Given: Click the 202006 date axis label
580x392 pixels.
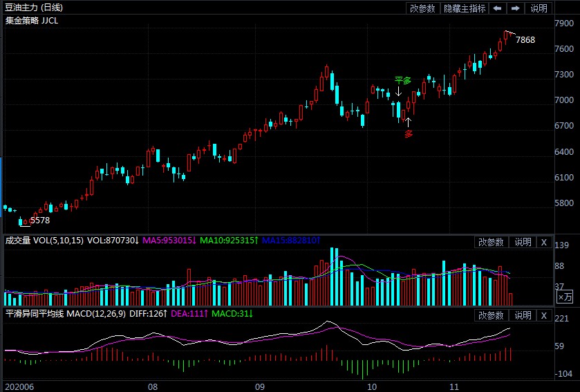Looking at the screenshot, I should pos(19,387).
